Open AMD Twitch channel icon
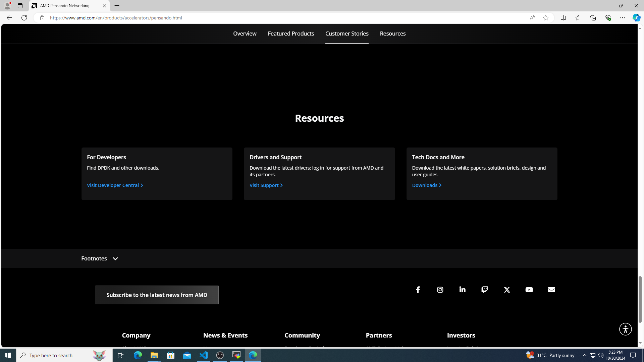Screen dimensions: 644x362 pos(484,290)
